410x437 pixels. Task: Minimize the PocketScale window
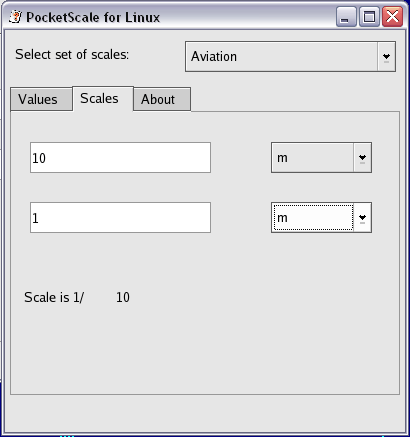346,16
